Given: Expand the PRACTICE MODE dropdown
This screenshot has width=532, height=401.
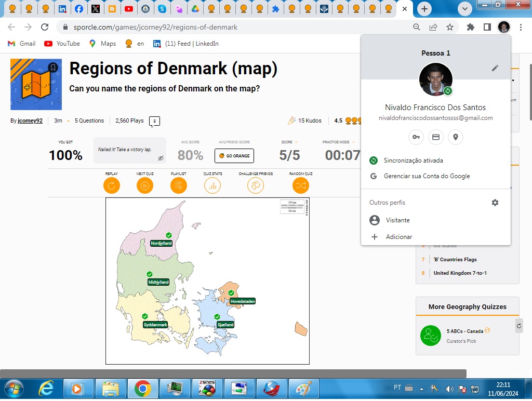Looking at the screenshot, I should [353, 143].
